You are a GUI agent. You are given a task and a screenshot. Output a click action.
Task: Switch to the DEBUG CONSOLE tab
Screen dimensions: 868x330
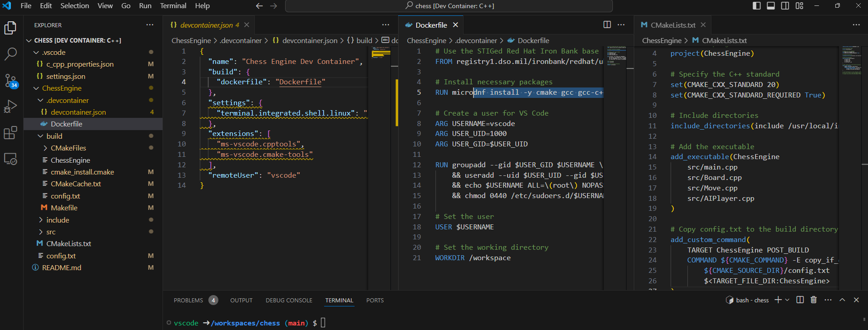tap(289, 300)
